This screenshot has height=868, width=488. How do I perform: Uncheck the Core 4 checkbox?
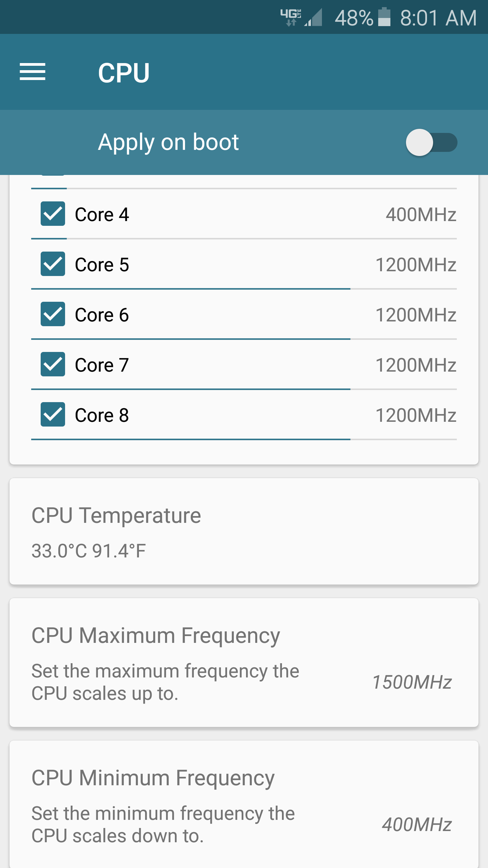53,214
